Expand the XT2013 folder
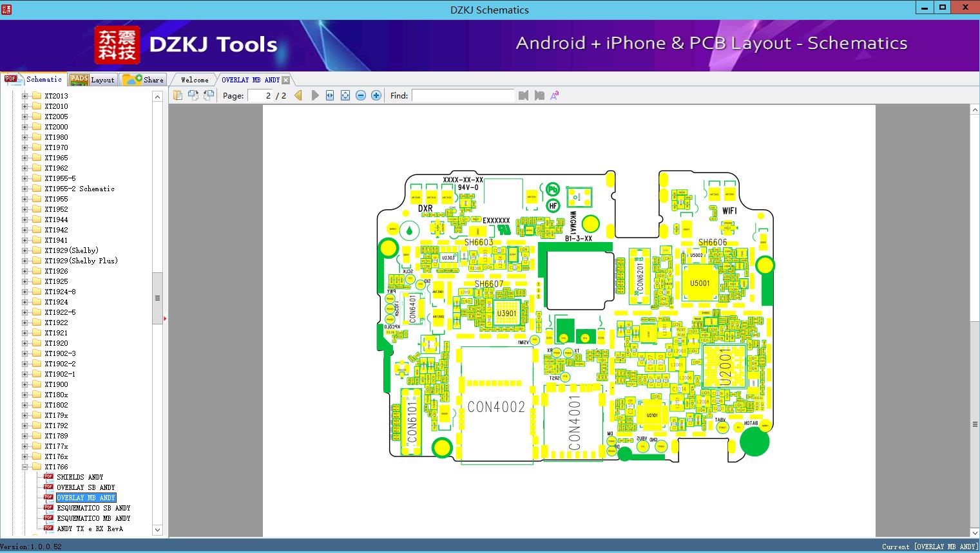Image resolution: width=980 pixels, height=553 pixels. click(x=24, y=96)
